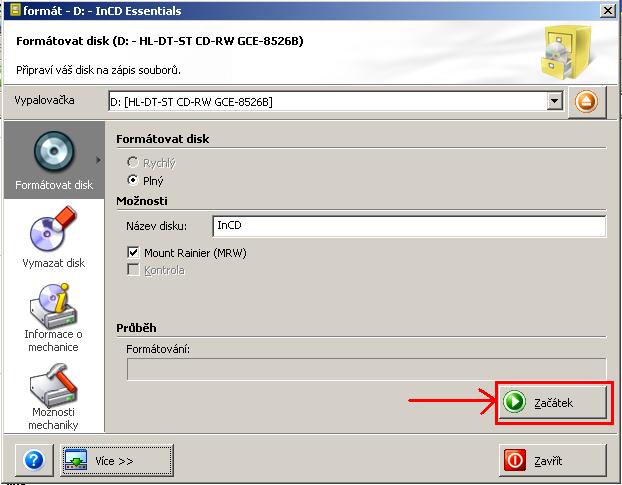Select the Formátovat disk sidebar icon

[54, 160]
